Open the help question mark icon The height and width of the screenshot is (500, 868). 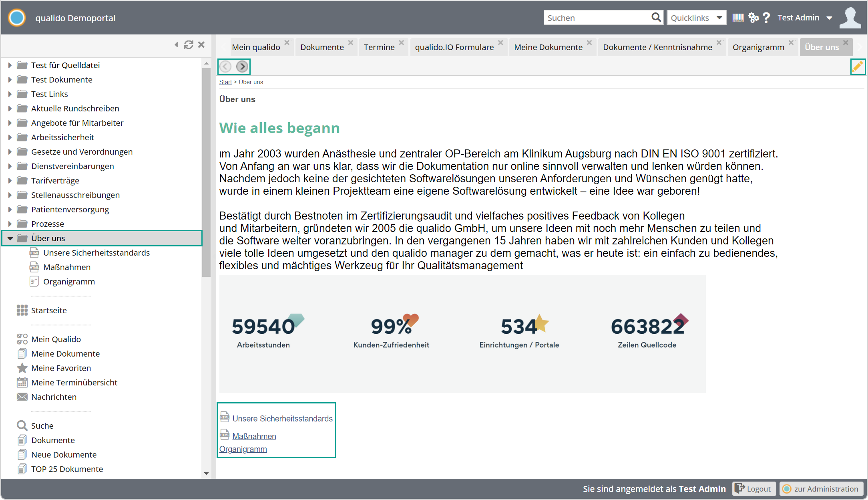(766, 18)
